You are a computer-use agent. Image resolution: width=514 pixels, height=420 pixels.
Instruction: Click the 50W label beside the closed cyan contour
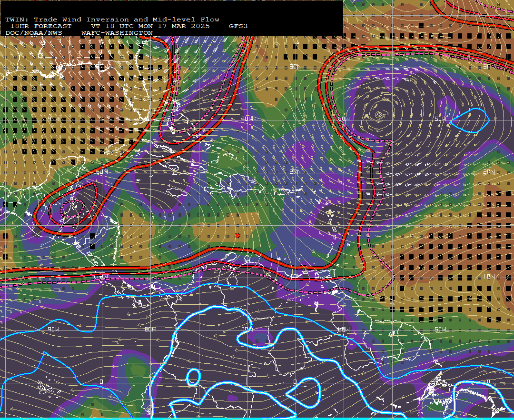440,119
